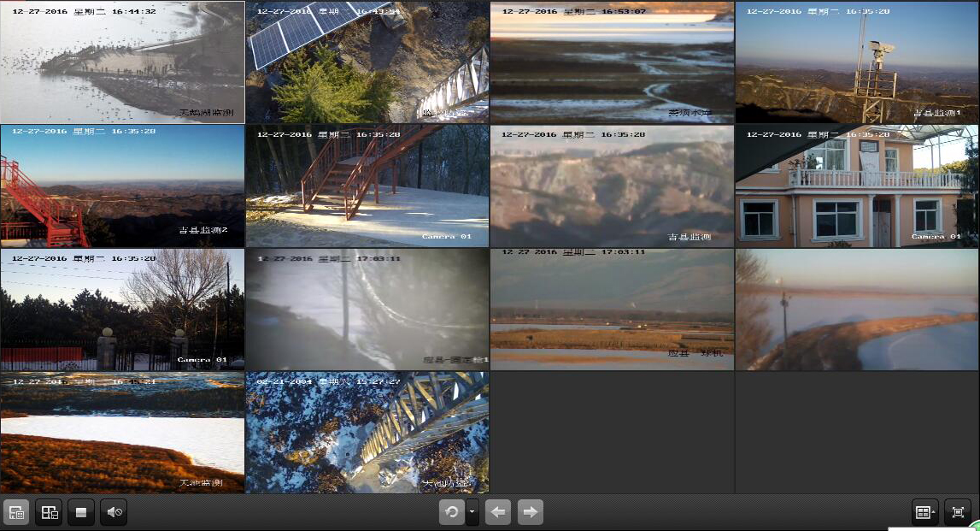Start auto-switch cycle with the circular arrow button
The width and height of the screenshot is (980, 531).
pyautogui.click(x=452, y=512)
